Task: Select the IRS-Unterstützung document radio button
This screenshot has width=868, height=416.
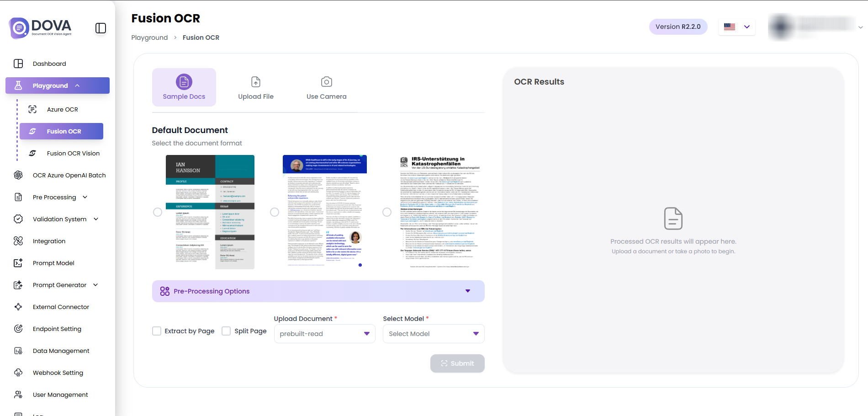Action: pos(387,212)
